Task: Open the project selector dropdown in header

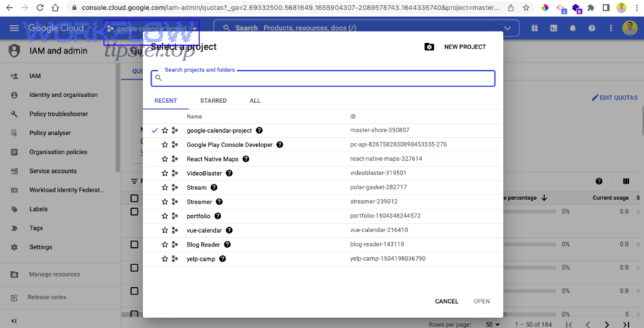Action: tap(151, 29)
